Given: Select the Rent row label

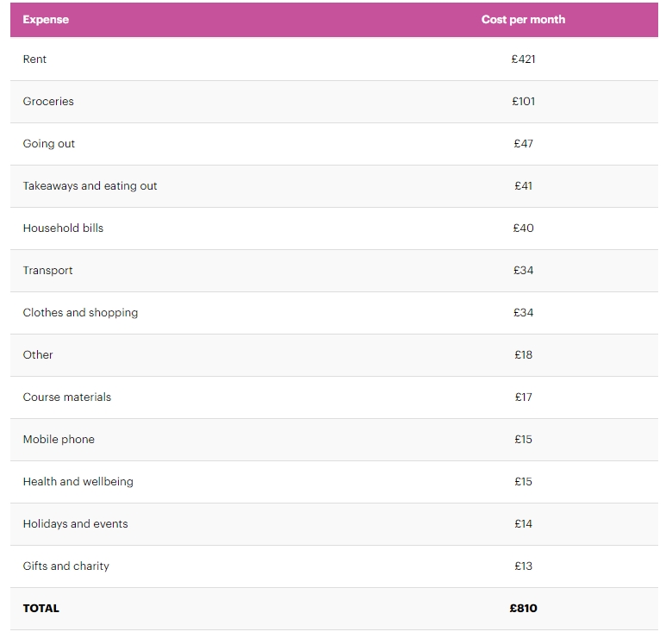Looking at the screenshot, I should point(34,59).
